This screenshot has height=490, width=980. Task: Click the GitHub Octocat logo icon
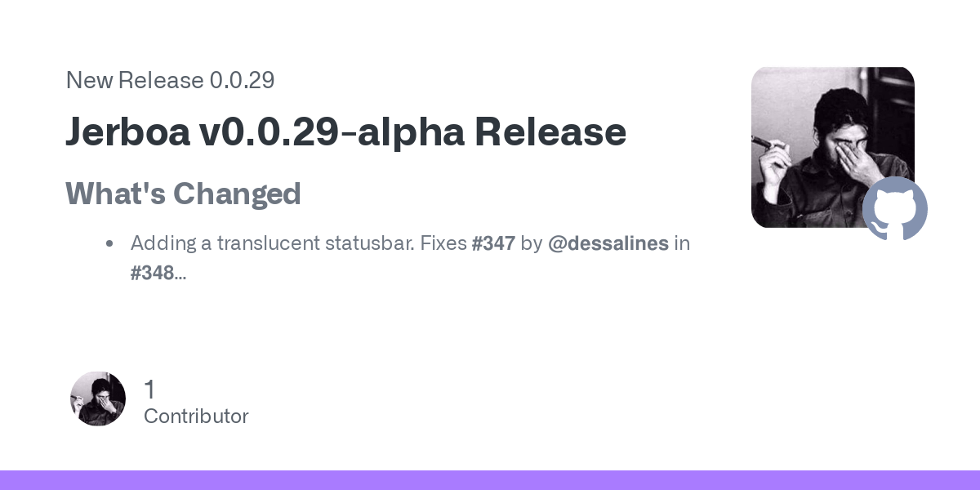[x=895, y=208]
